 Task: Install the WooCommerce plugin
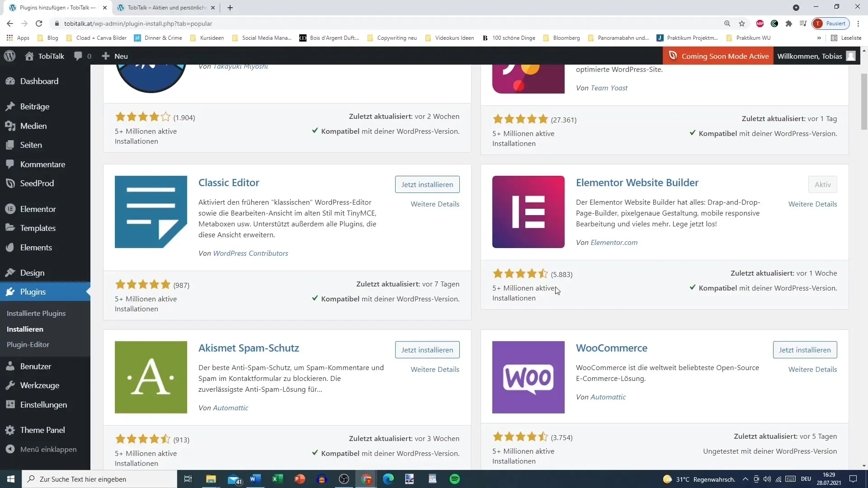(x=805, y=350)
